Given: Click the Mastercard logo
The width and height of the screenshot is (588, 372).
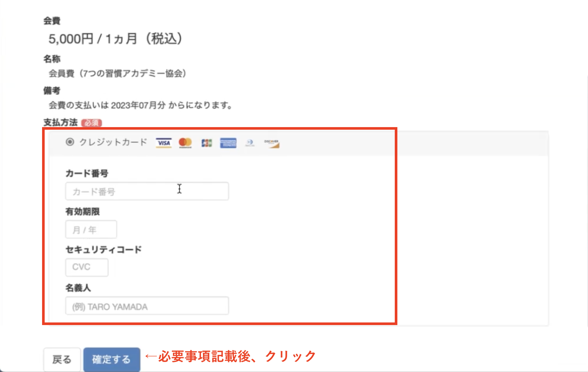Looking at the screenshot, I should pos(185,143).
